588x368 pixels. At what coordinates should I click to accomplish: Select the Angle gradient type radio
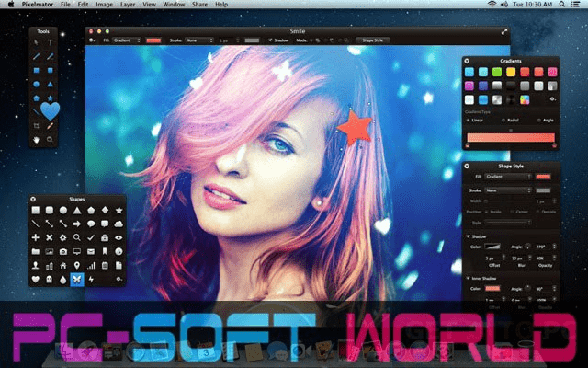click(x=538, y=121)
